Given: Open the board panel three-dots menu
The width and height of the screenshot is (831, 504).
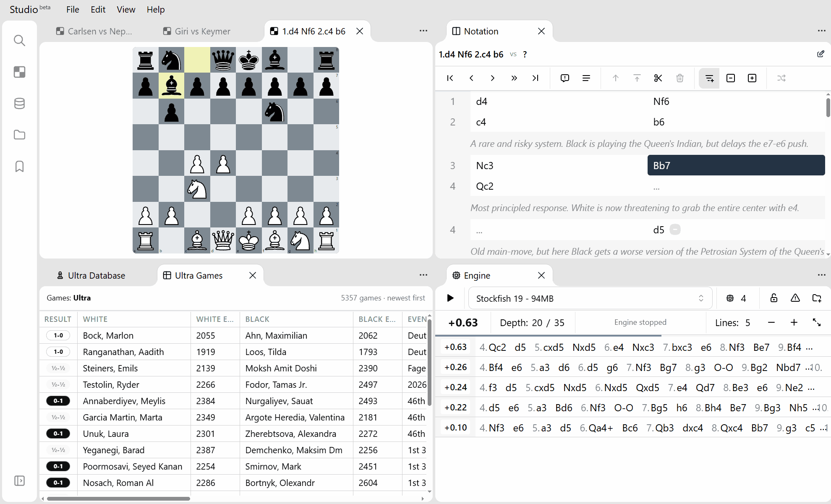Looking at the screenshot, I should pos(423,31).
